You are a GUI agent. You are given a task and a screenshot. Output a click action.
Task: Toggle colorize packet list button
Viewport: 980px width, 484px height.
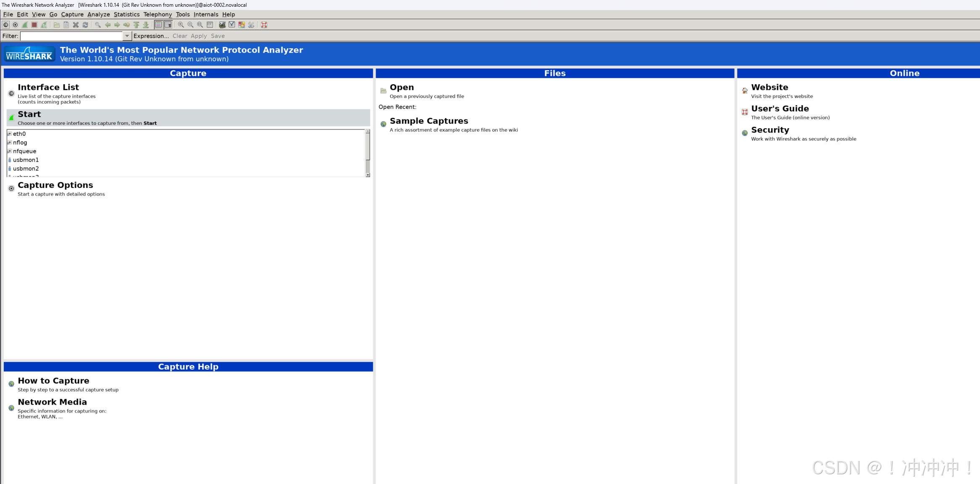pos(158,25)
